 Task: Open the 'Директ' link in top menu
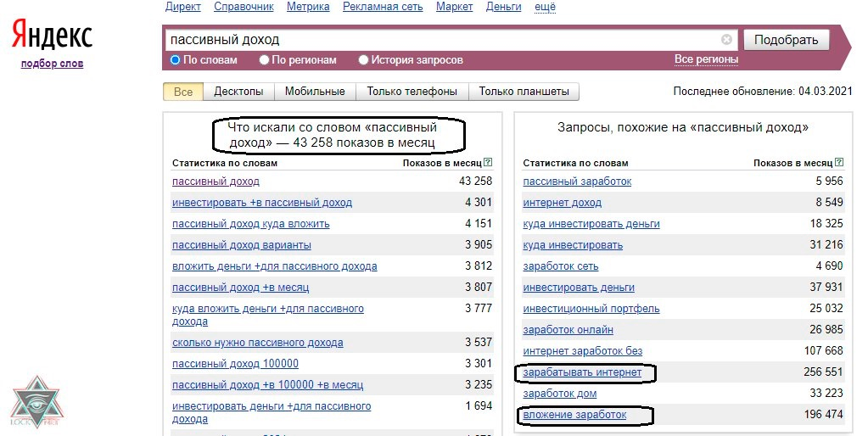point(183,7)
